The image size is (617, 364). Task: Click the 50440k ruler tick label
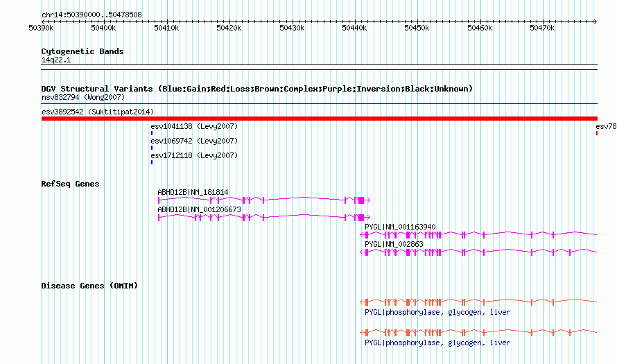click(354, 28)
